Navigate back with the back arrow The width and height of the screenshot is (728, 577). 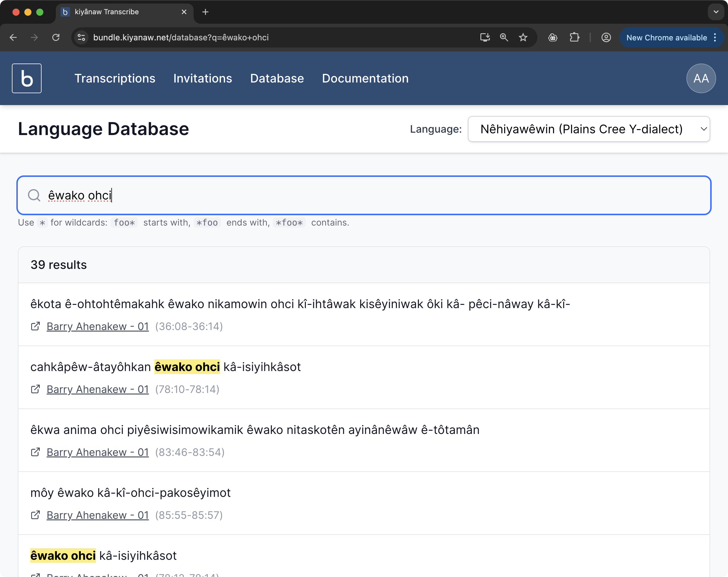pos(13,37)
